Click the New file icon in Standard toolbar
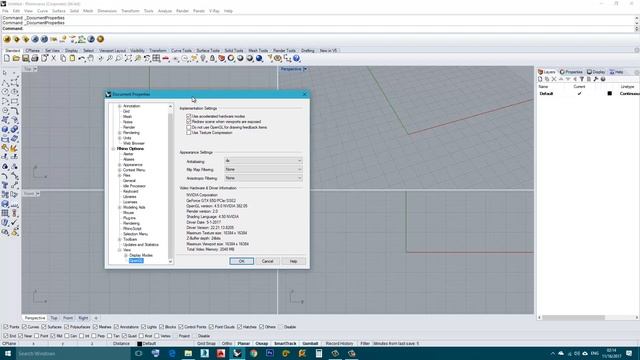 point(7,59)
